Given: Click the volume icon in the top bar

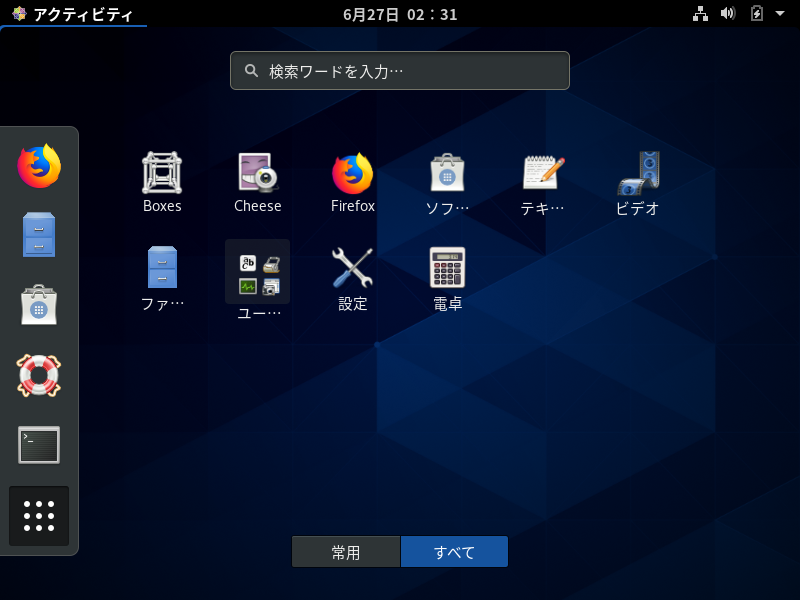Looking at the screenshot, I should (728, 14).
